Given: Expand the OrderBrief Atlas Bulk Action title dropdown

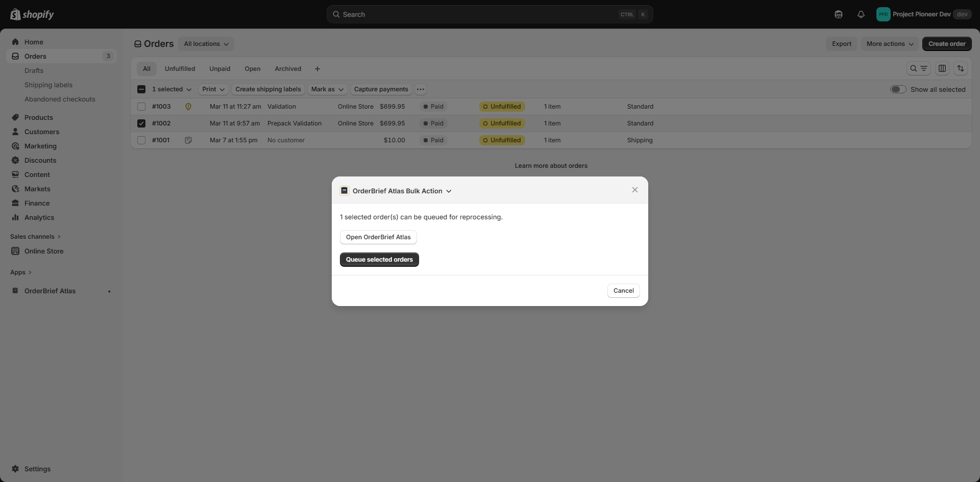Looking at the screenshot, I should [x=402, y=191].
